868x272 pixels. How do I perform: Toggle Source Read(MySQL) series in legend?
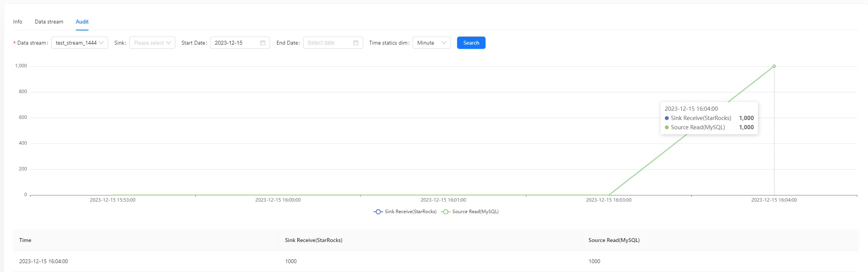tap(470, 212)
